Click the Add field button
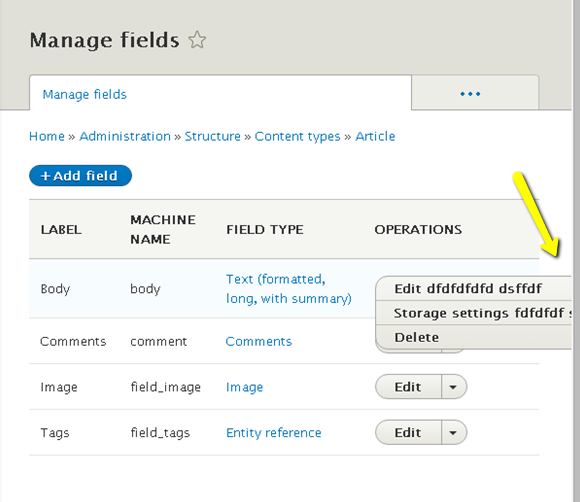 pyautogui.click(x=80, y=176)
